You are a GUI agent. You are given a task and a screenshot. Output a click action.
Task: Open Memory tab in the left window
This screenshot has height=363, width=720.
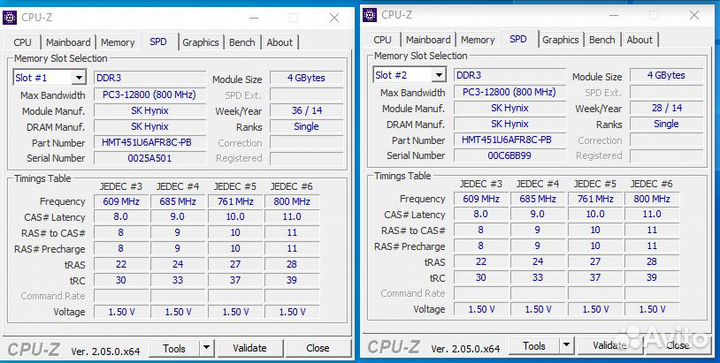click(x=118, y=42)
